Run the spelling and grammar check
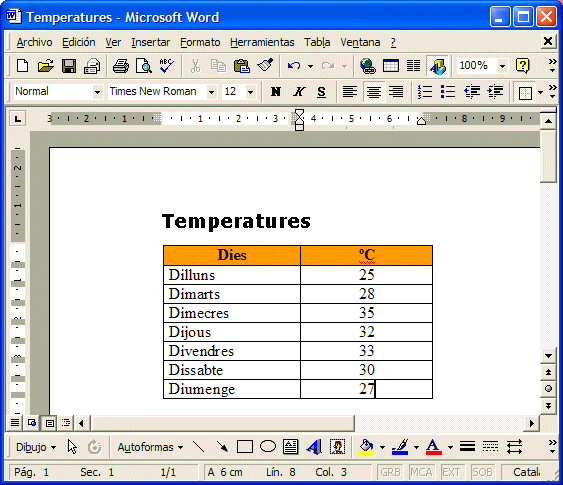 [166, 66]
